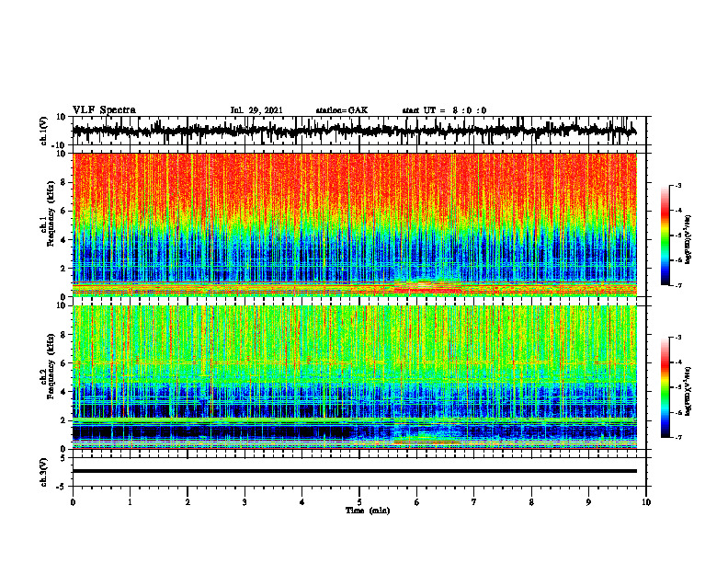Click the time axis tick label "5"

click(359, 502)
